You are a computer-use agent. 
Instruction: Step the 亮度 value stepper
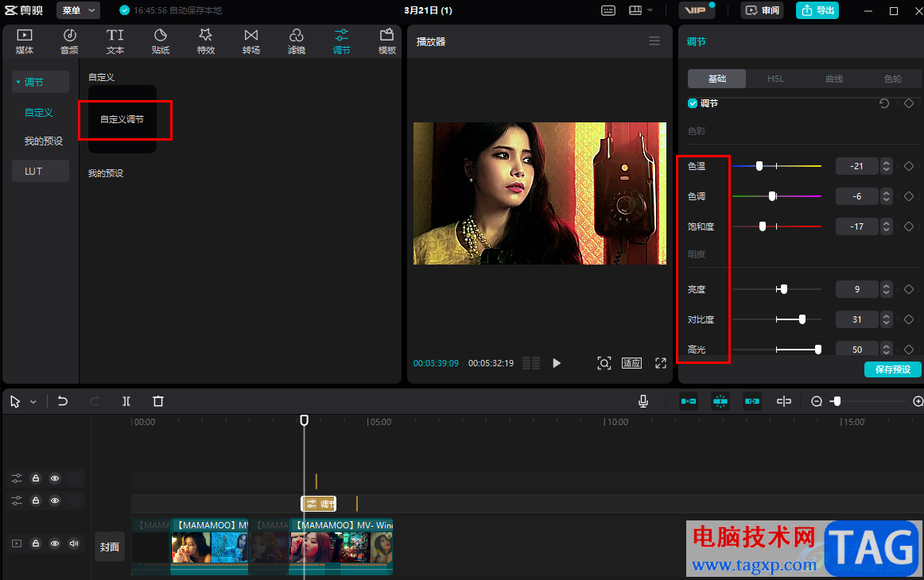pyautogui.click(x=887, y=289)
